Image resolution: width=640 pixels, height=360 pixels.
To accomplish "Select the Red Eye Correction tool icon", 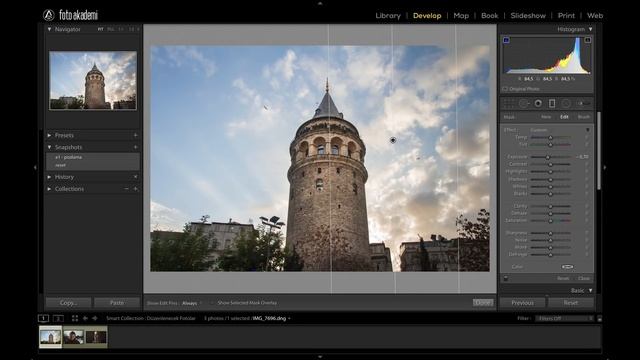I will [538, 104].
